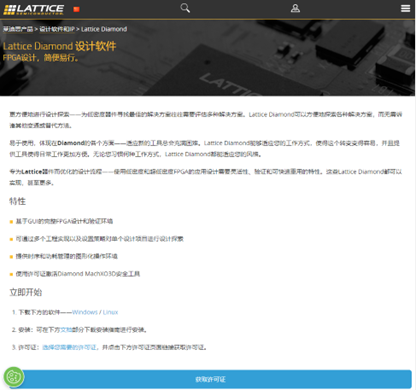Click the Lattice Diamond breadcrumb
The height and width of the screenshot is (390, 416).
(x=104, y=29)
